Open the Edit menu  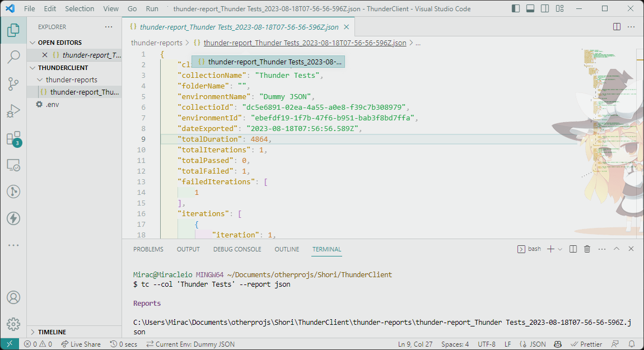point(50,8)
